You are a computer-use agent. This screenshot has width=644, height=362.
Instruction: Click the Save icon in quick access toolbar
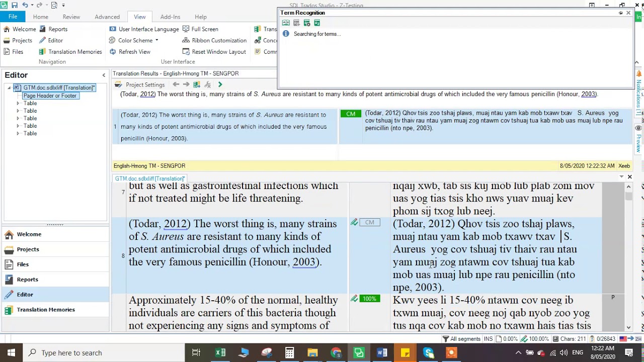point(15,5)
